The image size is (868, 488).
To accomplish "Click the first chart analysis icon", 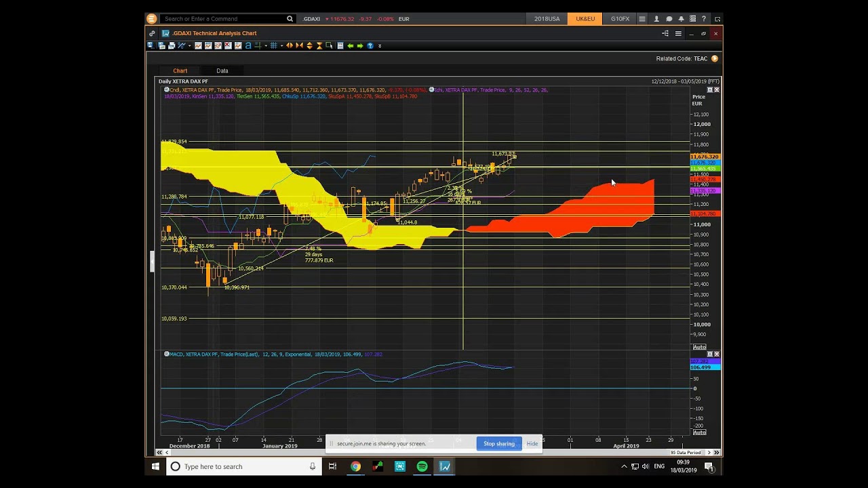I will [198, 45].
